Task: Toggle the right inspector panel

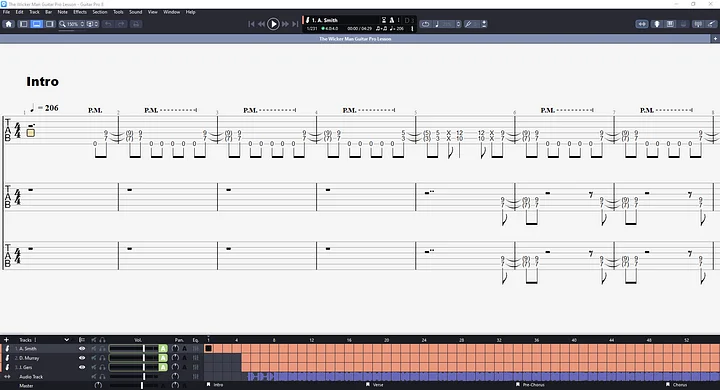Action: coord(50,24)
